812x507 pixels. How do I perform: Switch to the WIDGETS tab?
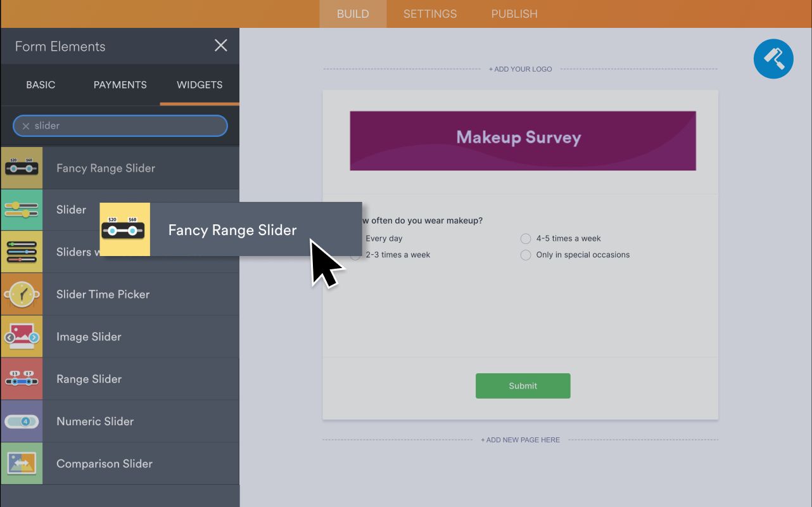(199, 84)
